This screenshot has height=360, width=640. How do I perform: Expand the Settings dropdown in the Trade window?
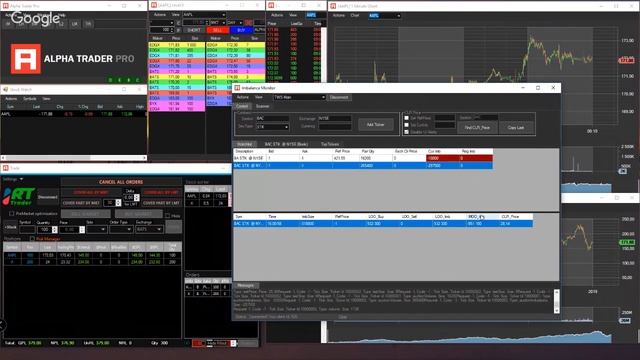13,179
